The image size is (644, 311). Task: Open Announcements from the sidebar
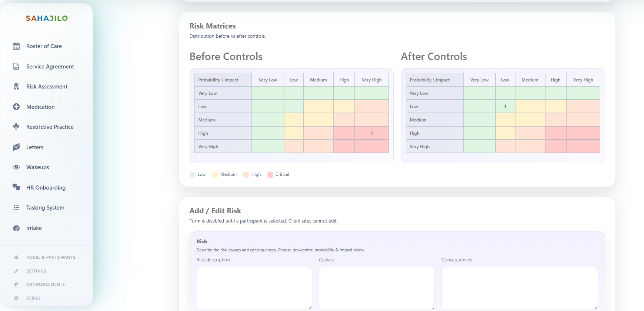45,284
